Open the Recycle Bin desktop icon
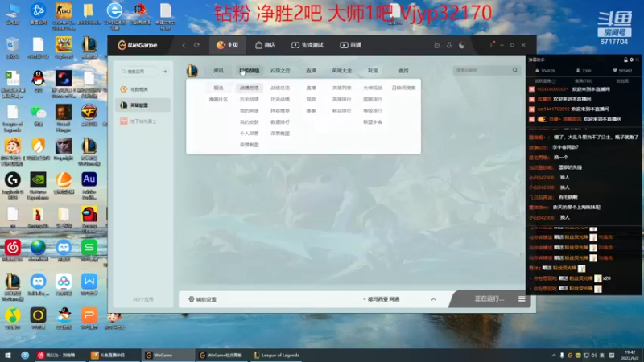644x362 pixels. (13, 48)
